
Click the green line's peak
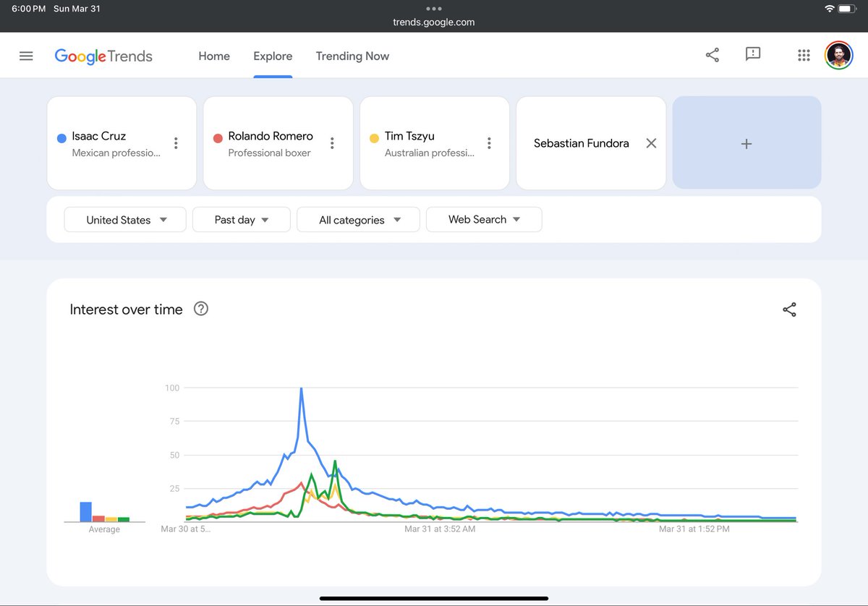pyautogui.click(x=335, y=461)
